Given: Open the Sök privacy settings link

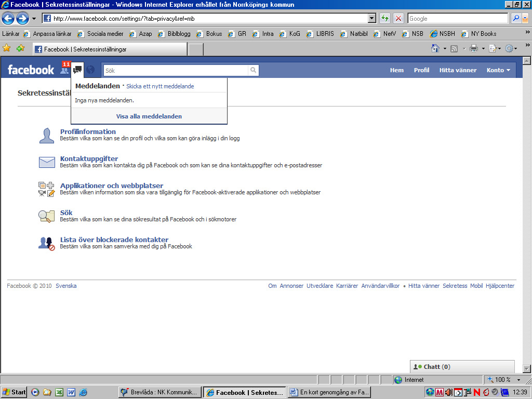Looking at the screenshot, I should pos(66,212).
